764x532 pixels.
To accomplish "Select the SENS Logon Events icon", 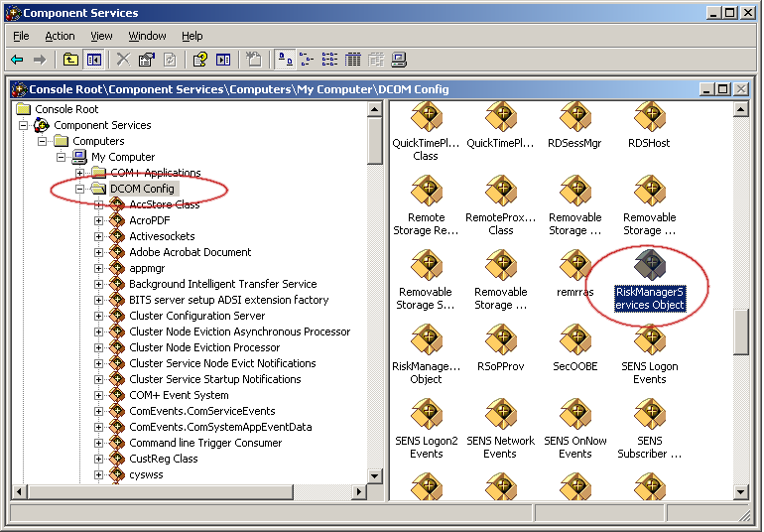I will tap(650, 346).
